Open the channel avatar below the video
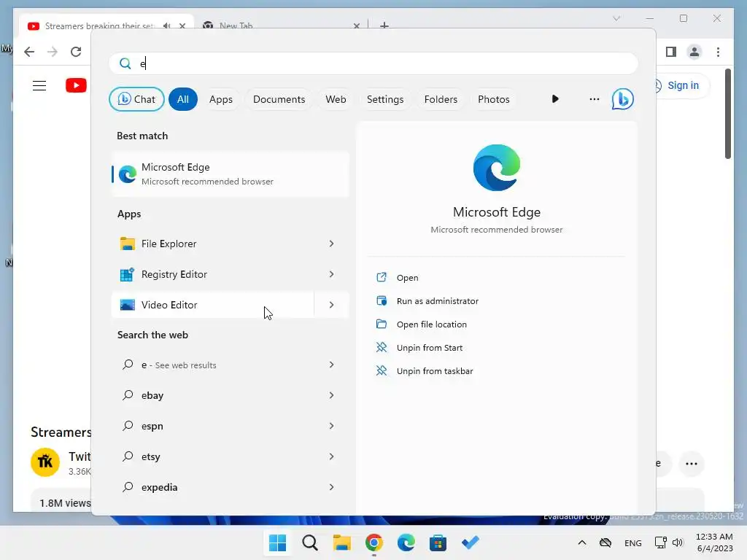This screenshot has width=747, height=560. pyautogui.click(x=45, y=462)
